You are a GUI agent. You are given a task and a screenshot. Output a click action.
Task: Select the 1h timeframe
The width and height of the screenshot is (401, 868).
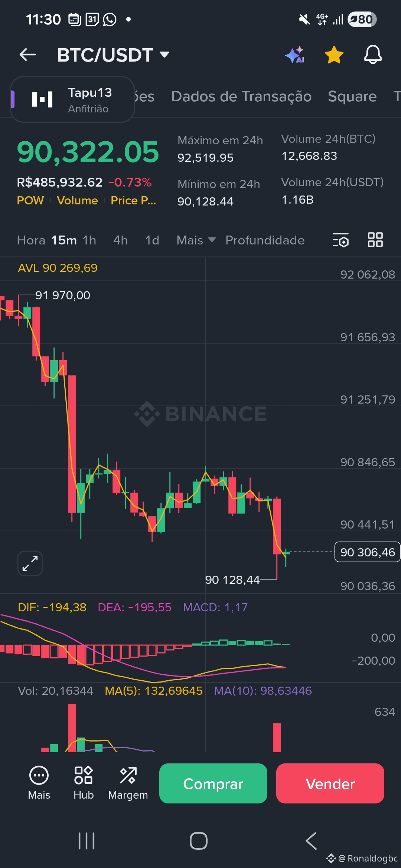(x=89, y=240)
